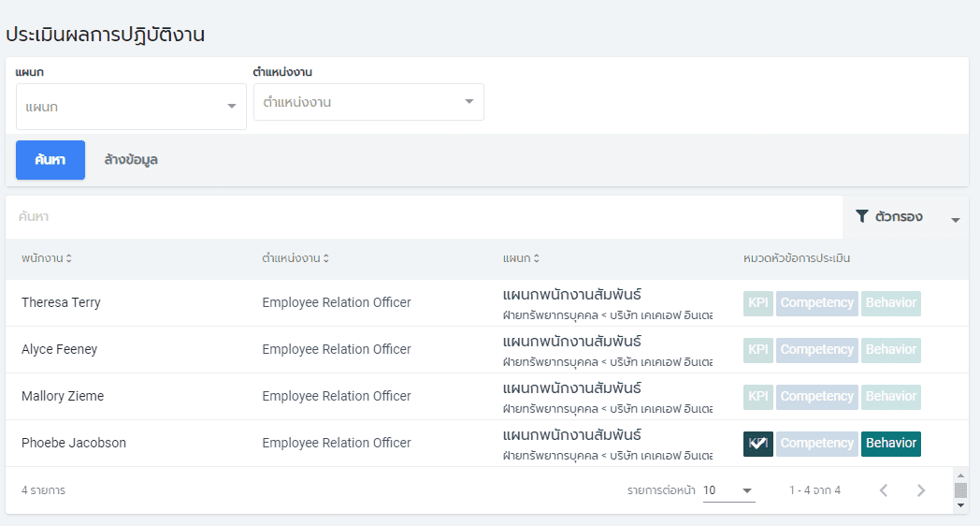Select employee Phoebe Jacobson
The height and width of the screenshot is (526, 980).
pyautogui.click(x=74, y=444)
